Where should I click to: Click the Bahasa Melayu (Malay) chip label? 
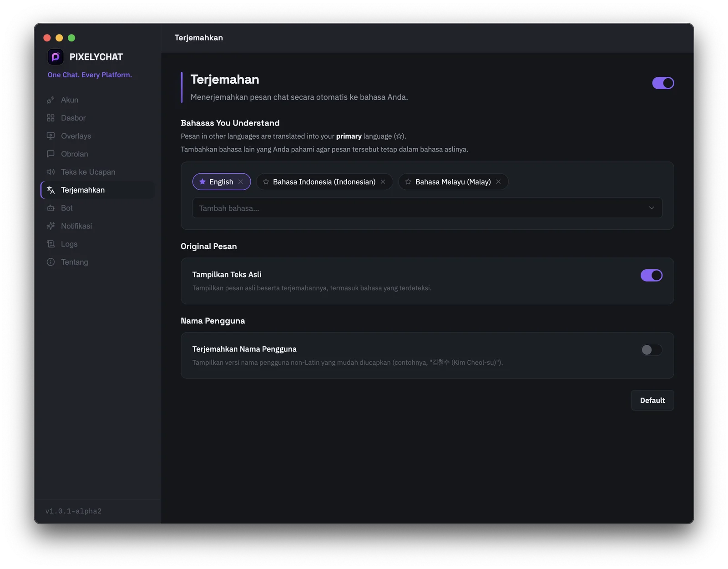pos(453,181)
